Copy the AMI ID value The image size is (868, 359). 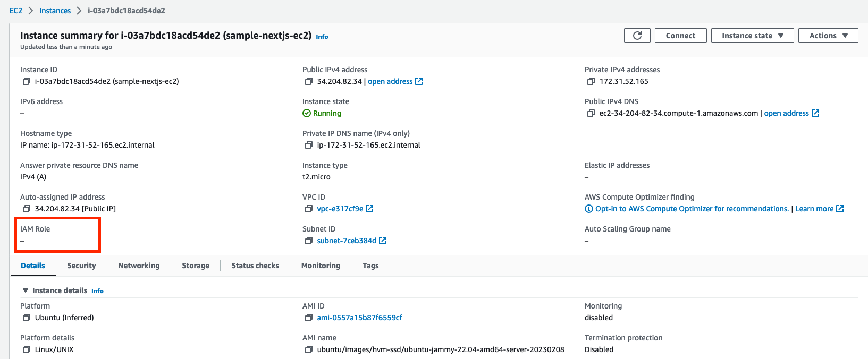[x=309, y=318]
